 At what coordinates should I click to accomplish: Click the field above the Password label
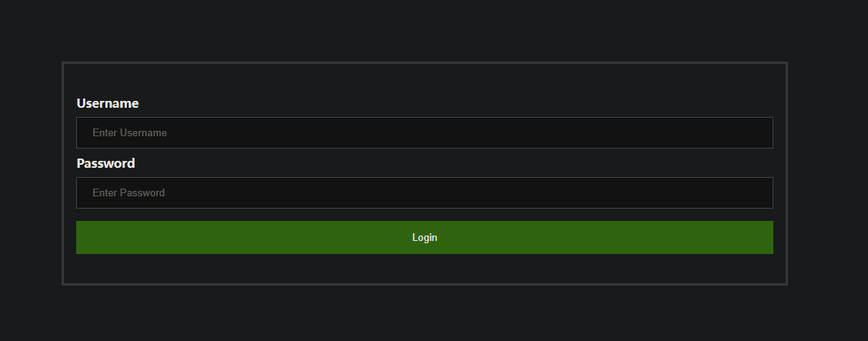click(424, 132)
